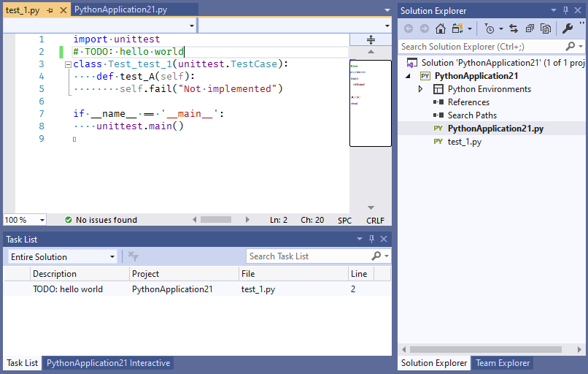Screen dimensions: 588x374
Task: Click the SPC indicator in editor status
Action: point(344,221)
